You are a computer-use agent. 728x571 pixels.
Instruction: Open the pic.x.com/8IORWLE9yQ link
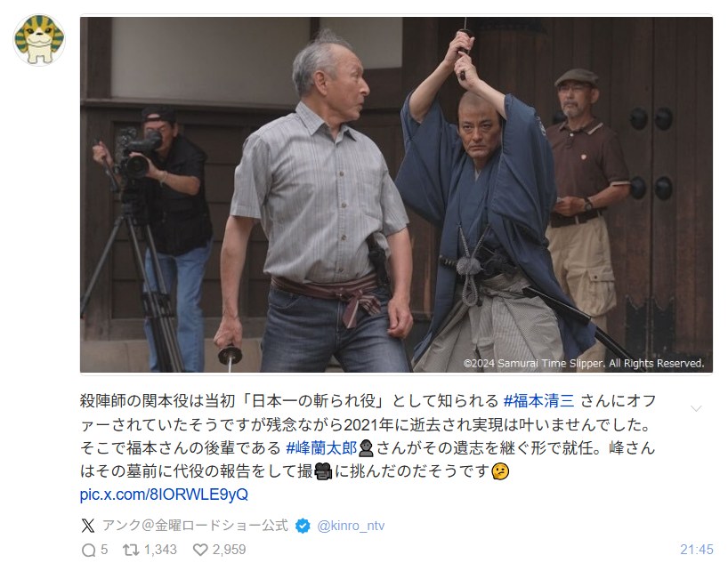click(x=164, y=495)
